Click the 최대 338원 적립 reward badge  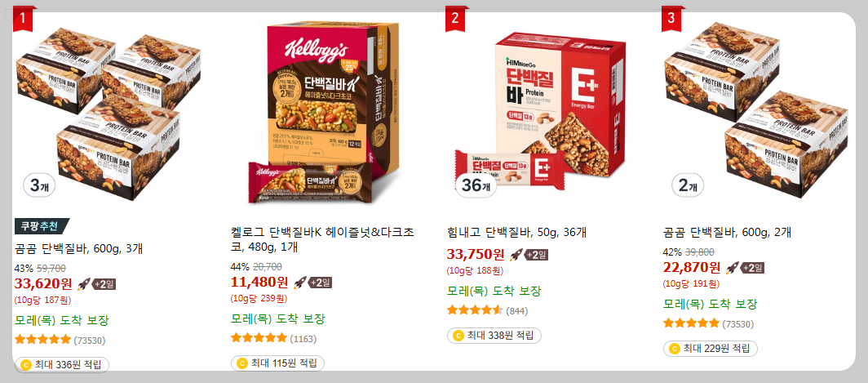pos(494,336)
